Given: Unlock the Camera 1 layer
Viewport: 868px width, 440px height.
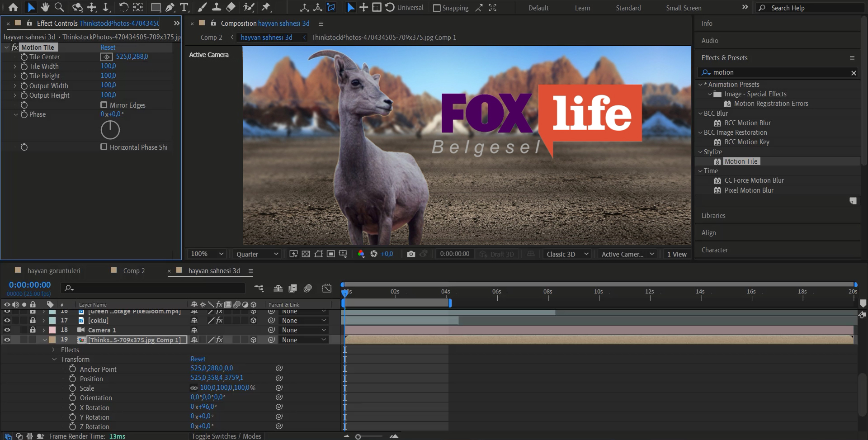Looking at the screenshot, I should pos(33,330).
